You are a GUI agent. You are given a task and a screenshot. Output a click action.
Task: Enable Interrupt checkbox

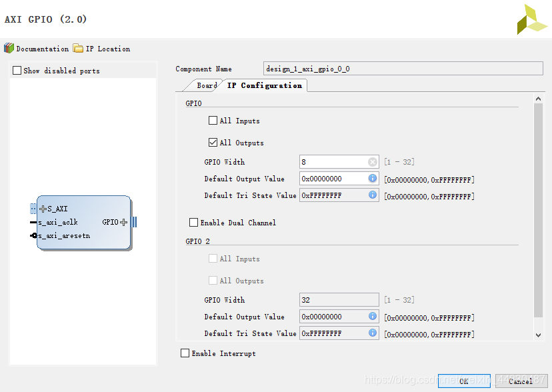[185, 353]
